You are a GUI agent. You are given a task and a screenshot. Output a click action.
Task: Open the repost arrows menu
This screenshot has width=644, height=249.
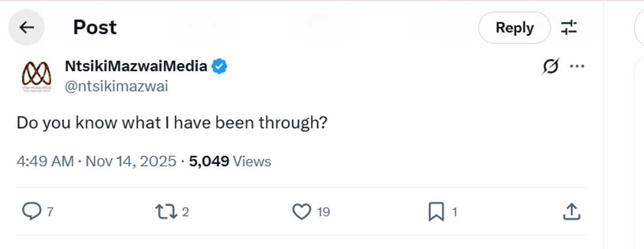click(166, 212)
